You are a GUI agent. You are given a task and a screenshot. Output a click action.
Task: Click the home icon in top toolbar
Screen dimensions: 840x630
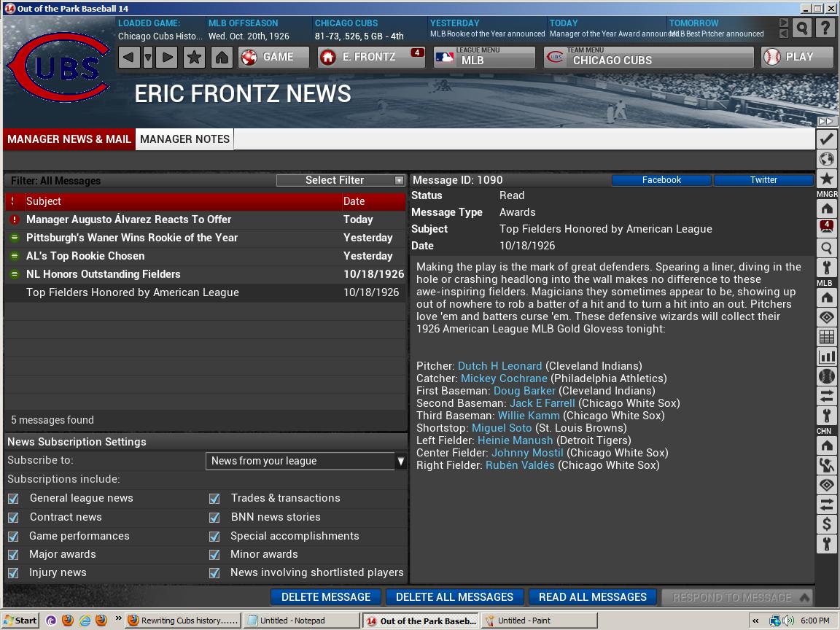222,57
